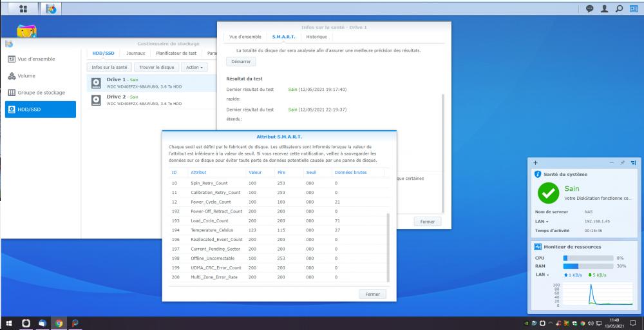Select the Drive 2 row
Screen dimensions: 644x330
pos(151,101)
